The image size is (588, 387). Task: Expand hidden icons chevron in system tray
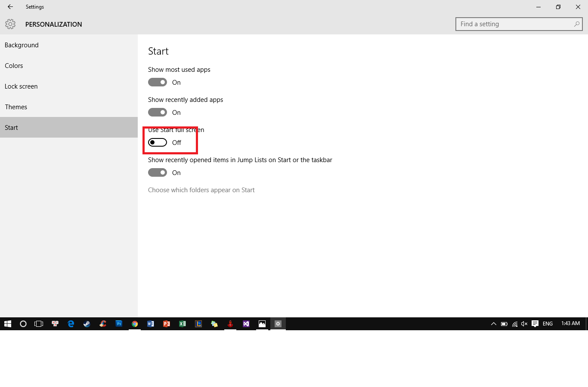coord(494,324)
